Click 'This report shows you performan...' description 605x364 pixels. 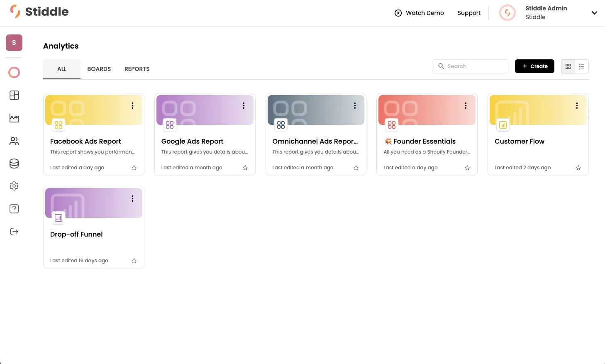coord(93,152)
